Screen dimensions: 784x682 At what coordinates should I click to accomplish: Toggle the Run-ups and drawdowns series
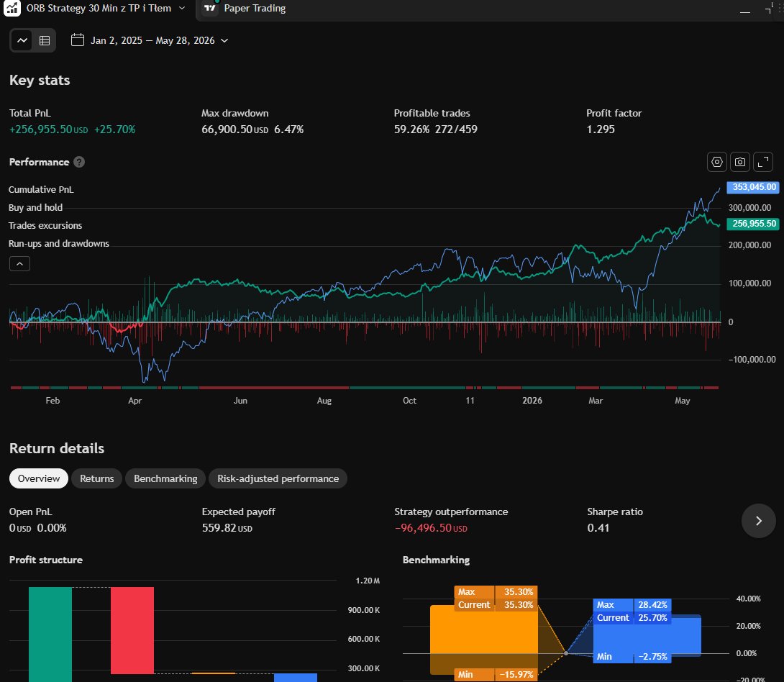[58, 243]
